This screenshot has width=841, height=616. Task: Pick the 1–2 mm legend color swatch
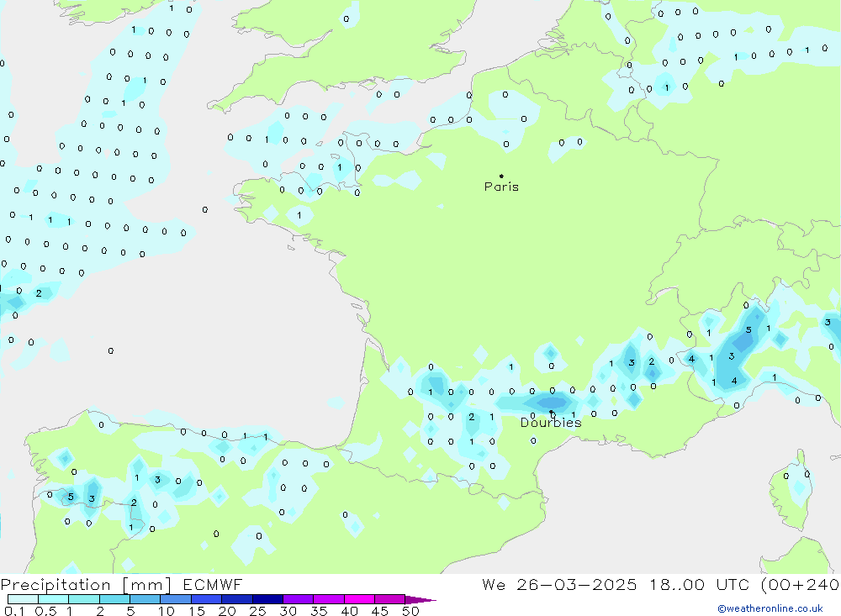pyautogui.click(x=84, y=599)
